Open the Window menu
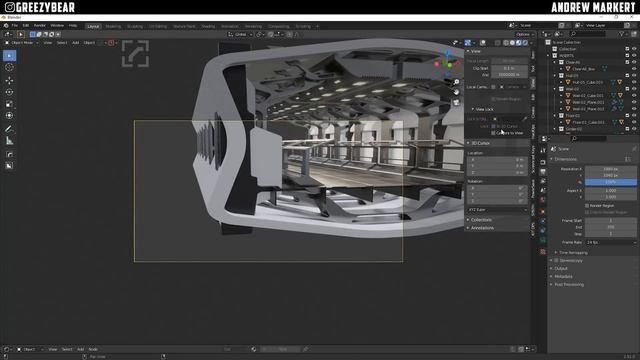Image resolution: width=640 pixels, height=360 pixels. tap(57, 25)
